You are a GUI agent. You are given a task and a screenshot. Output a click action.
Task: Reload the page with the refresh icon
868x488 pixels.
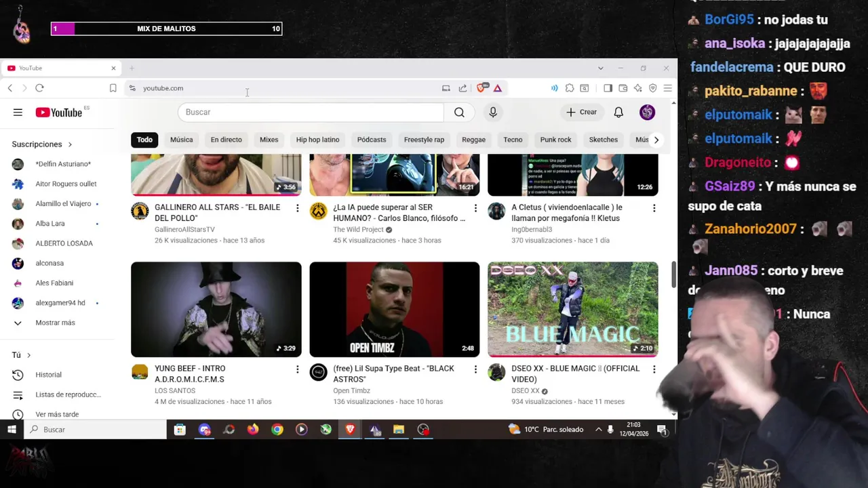click(x=39, y=88)
